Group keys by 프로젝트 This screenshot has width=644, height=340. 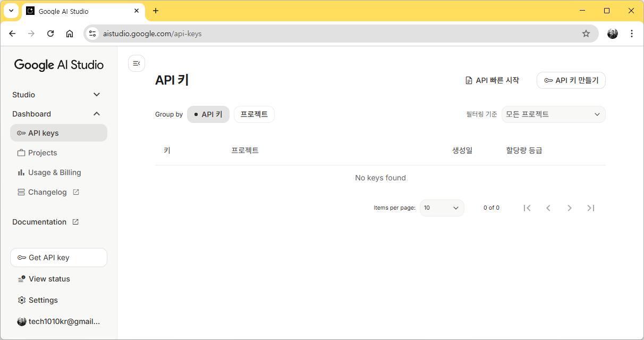(x=254, y=114)
